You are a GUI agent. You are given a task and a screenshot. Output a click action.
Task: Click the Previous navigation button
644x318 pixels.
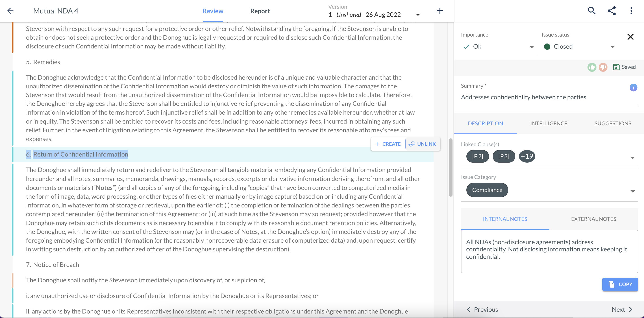click(x=483, y=309)
